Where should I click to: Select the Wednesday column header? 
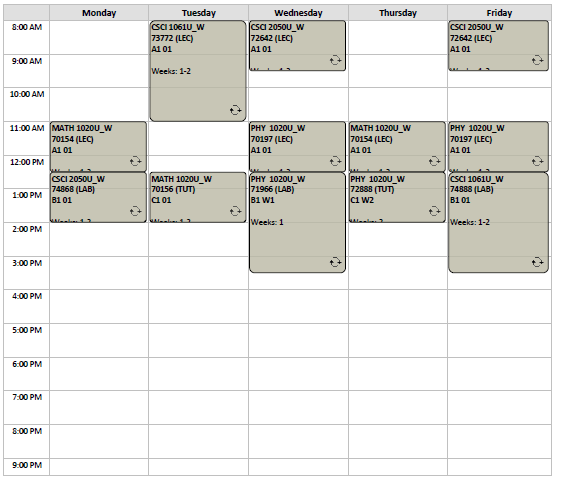(298, 13)
